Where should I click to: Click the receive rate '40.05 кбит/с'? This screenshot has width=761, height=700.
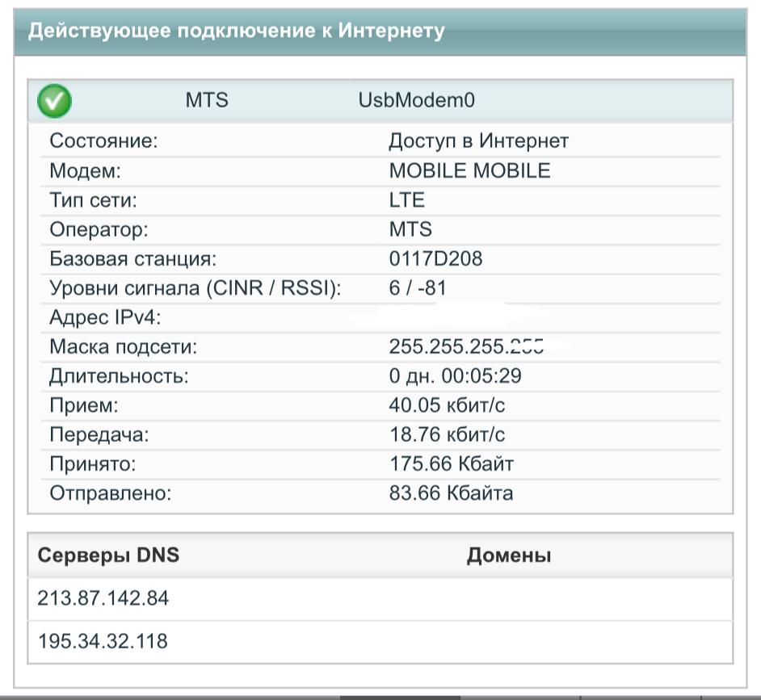click(x=447, y=405)
